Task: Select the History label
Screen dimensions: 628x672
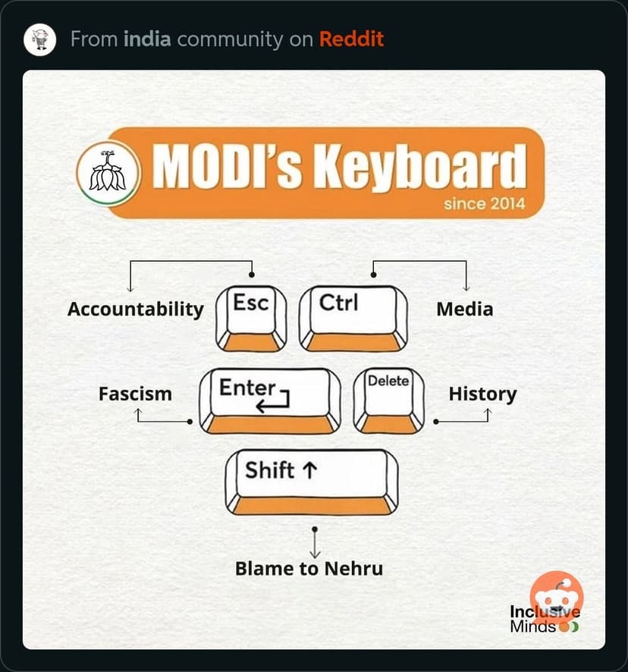Action: tap(482, 394)
